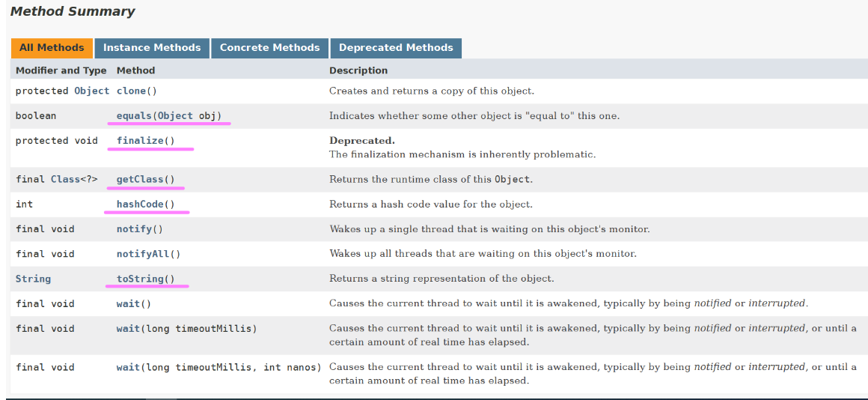
Task: Open the toString() method link
Action: (x=145, y=279)
